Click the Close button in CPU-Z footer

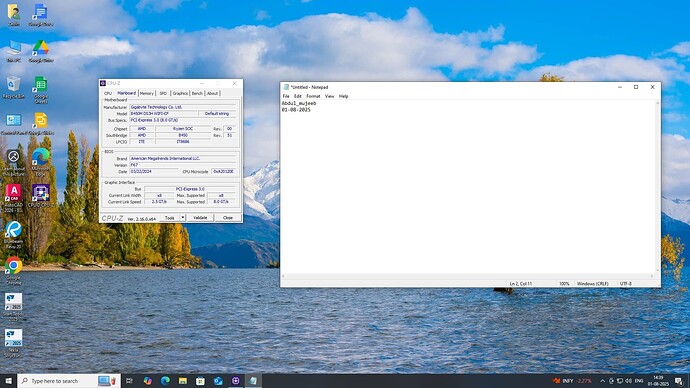tap(228, 218)
